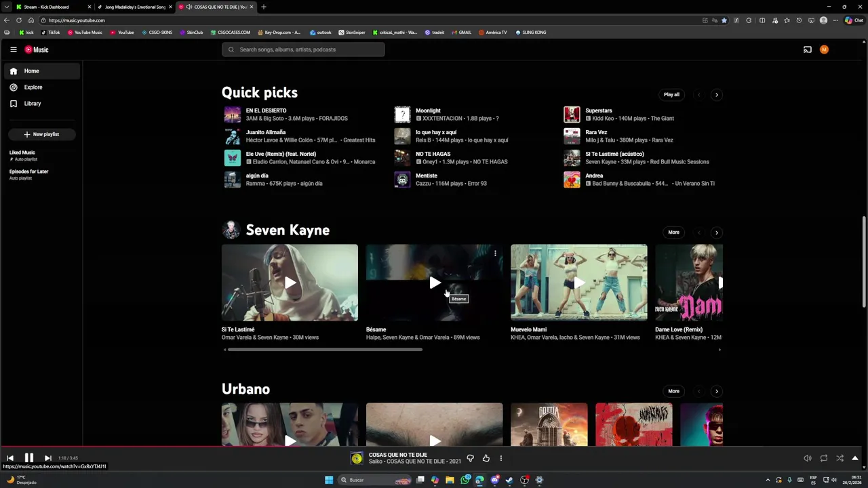Create a New playlist
Viewport: 868px width, 488px height.
click(41, 134)
